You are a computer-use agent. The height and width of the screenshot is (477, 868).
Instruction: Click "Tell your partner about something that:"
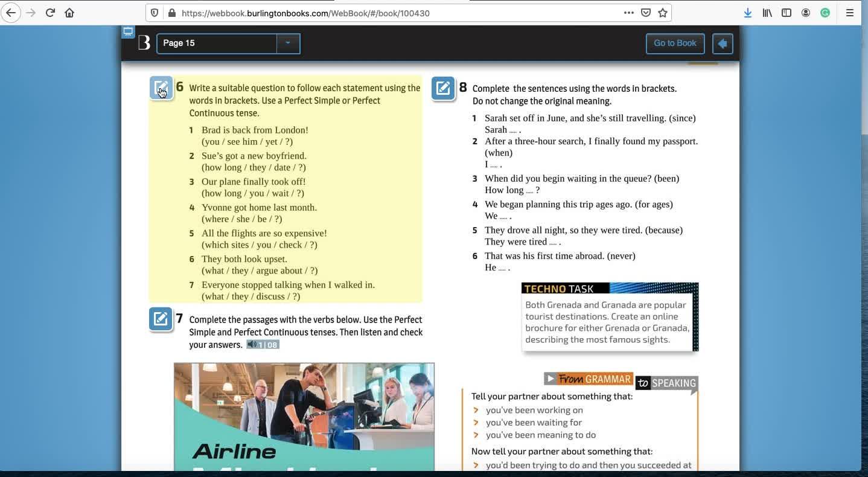tap(552, 397)
